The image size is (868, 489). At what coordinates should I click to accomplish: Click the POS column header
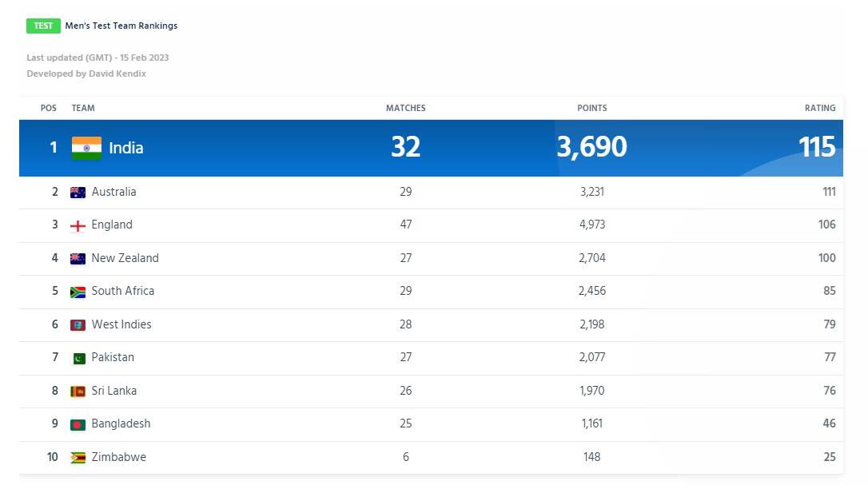tap(49, 108)
